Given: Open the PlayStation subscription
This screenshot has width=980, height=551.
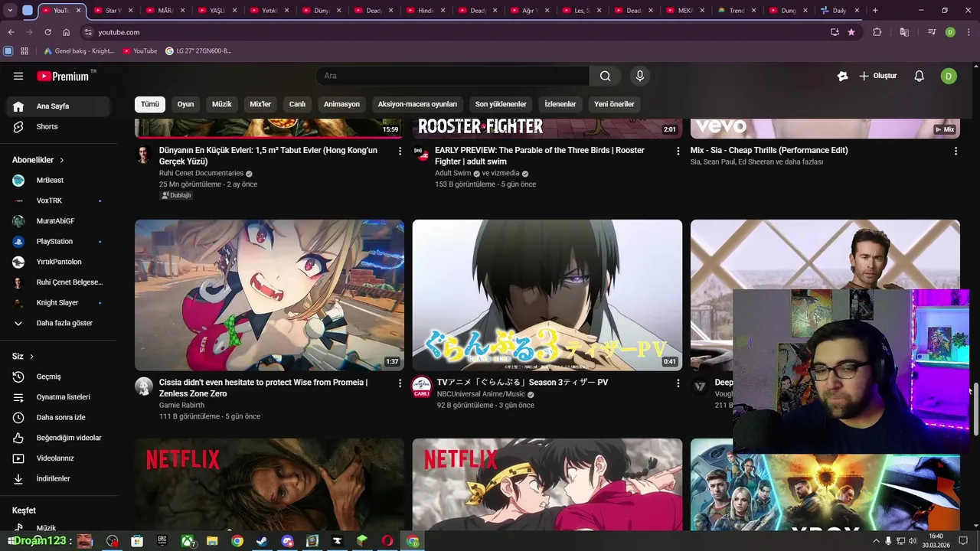Looking at the screenshot, I should click(58, 241).
